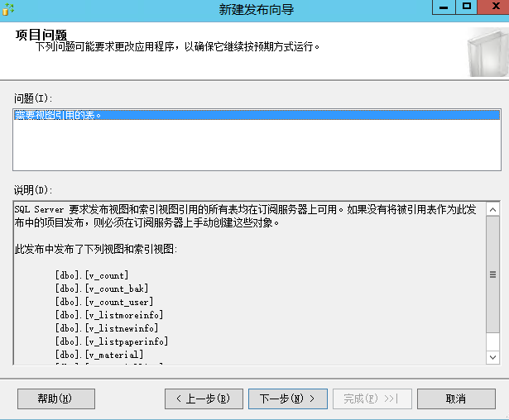The image size is (509, 420).
Task: Cancel the wizard with the 取消 button
Action: (456, 399)
